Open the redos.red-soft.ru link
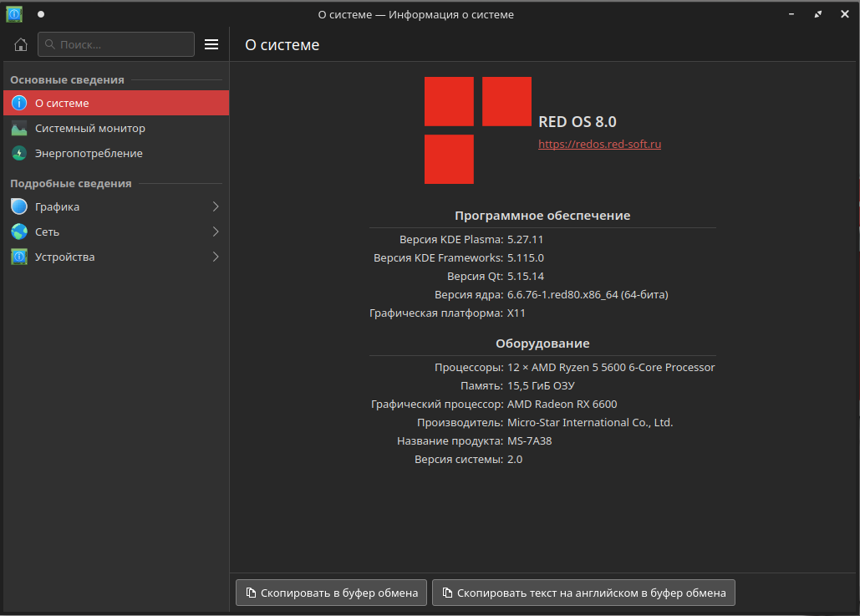 (x=599, y=144)
